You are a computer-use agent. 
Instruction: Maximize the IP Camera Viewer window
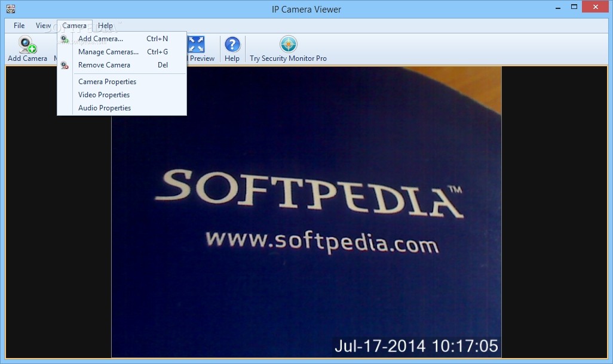pyautogui.click(x=574, y=7)
